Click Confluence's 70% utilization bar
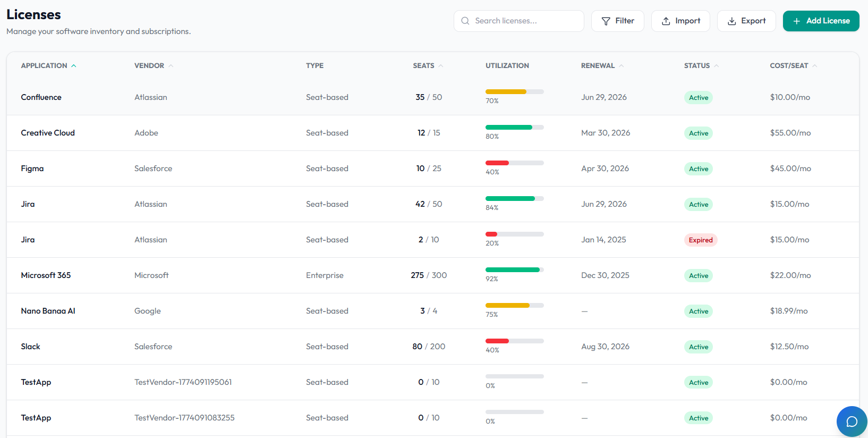 [x=514, y=92]
